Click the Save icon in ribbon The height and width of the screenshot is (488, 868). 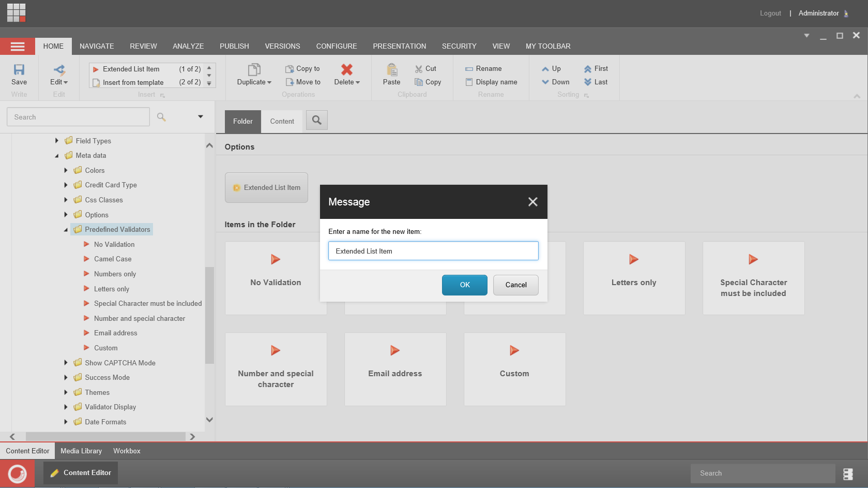[19, 69]
